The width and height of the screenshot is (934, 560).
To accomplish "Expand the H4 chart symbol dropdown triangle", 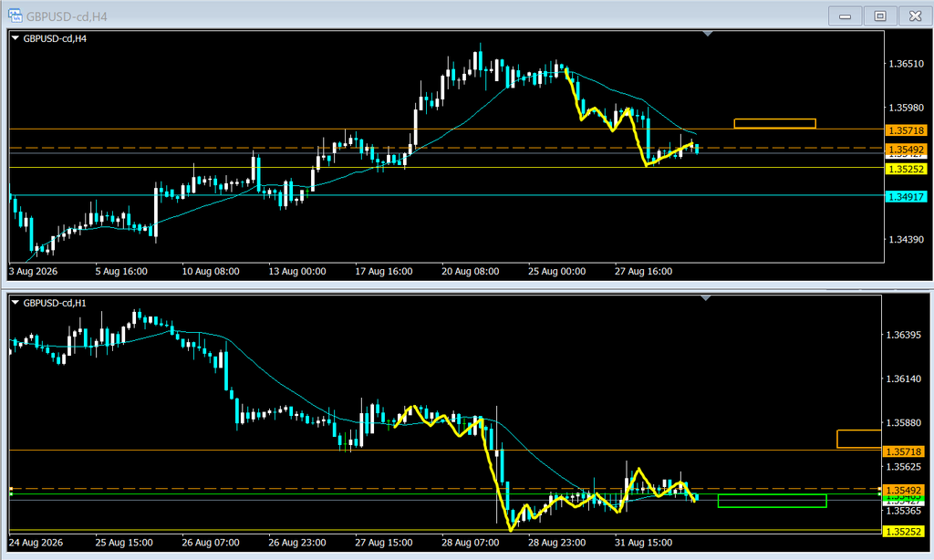I will pos(16,38).
